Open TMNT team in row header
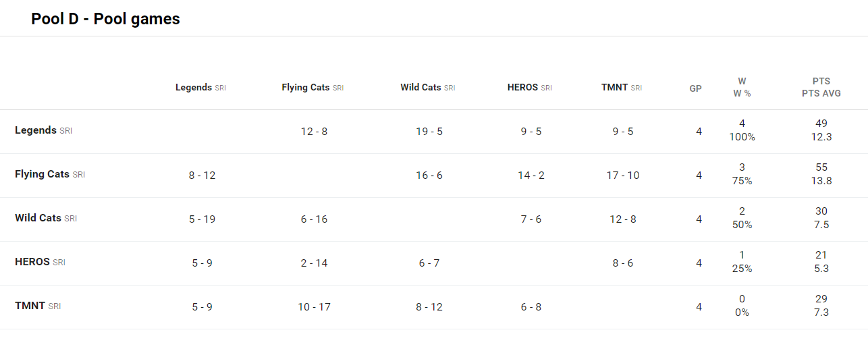The width and height of the screenshot is (868, 351). pos(30,306)
